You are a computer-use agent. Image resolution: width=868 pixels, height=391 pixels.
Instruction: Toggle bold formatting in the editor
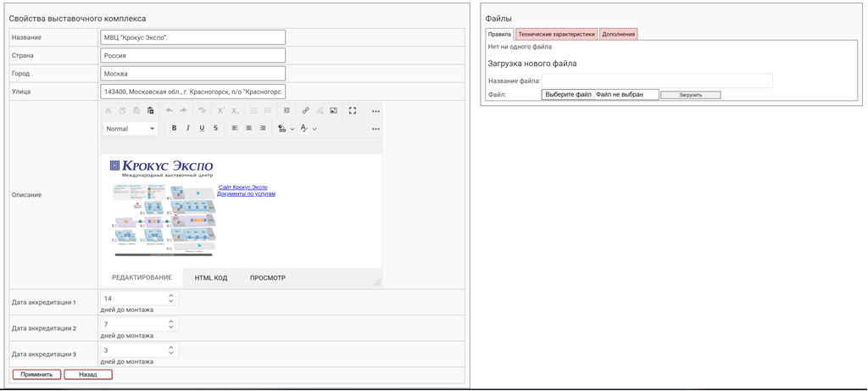click(175, 129)
